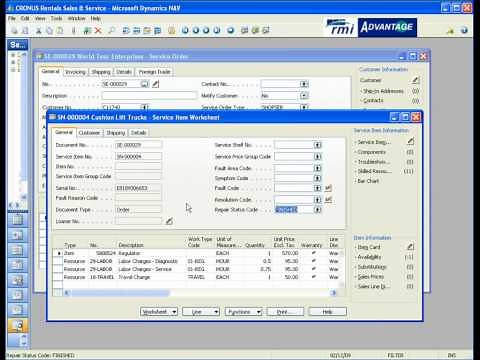Toggle Warranty checkmark on the Travel Charge line
The image size is (480, 360).
click(x=314, y=277)
